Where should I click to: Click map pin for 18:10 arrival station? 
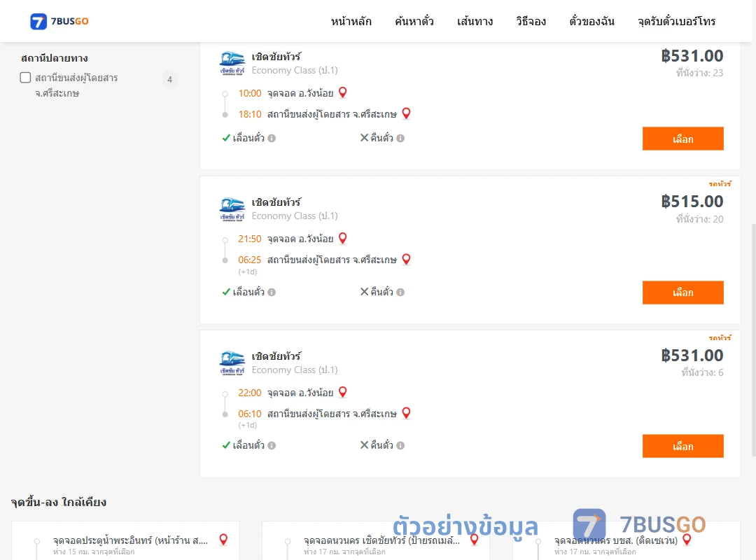click(x=407, y=113)
